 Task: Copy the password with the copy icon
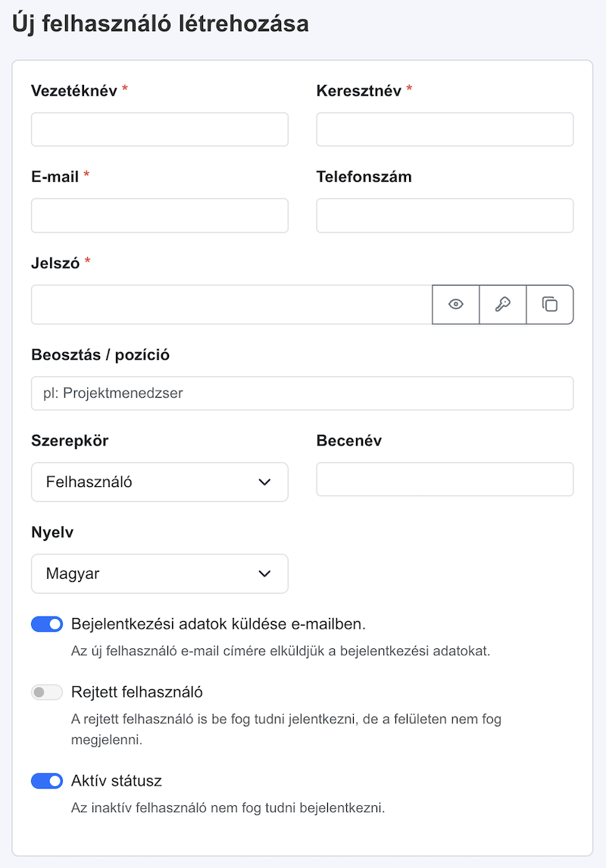click(x=549, y=304)
